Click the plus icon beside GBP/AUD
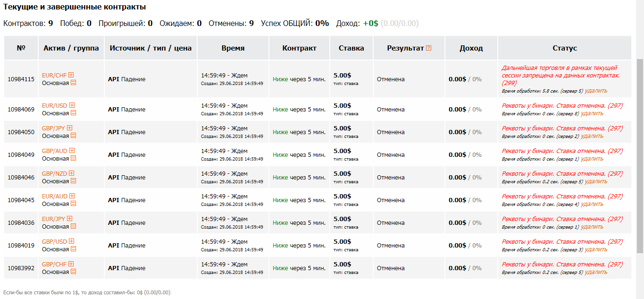644x299 pixels. [x=72, y=151]
